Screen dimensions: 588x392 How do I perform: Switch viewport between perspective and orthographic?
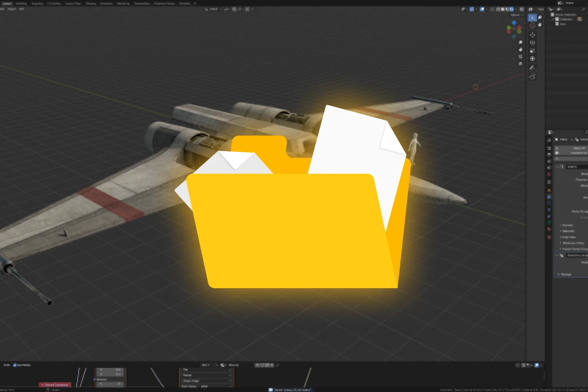[521, 64]
